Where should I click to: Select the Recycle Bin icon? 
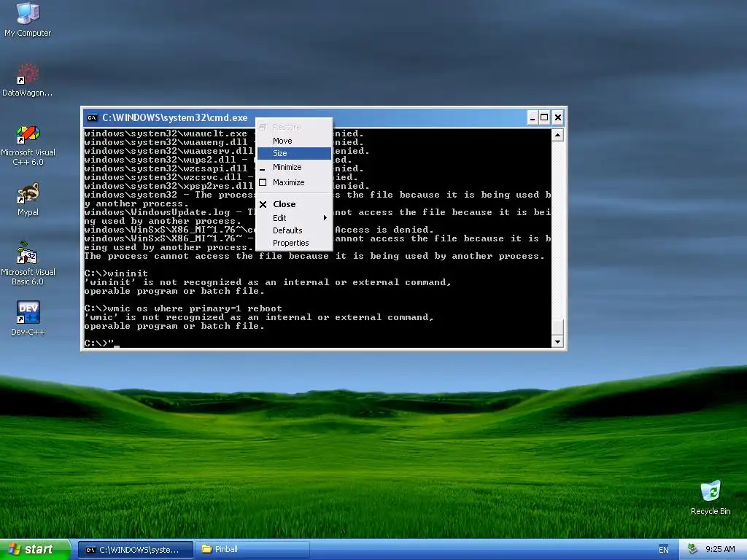pos(711,498)
